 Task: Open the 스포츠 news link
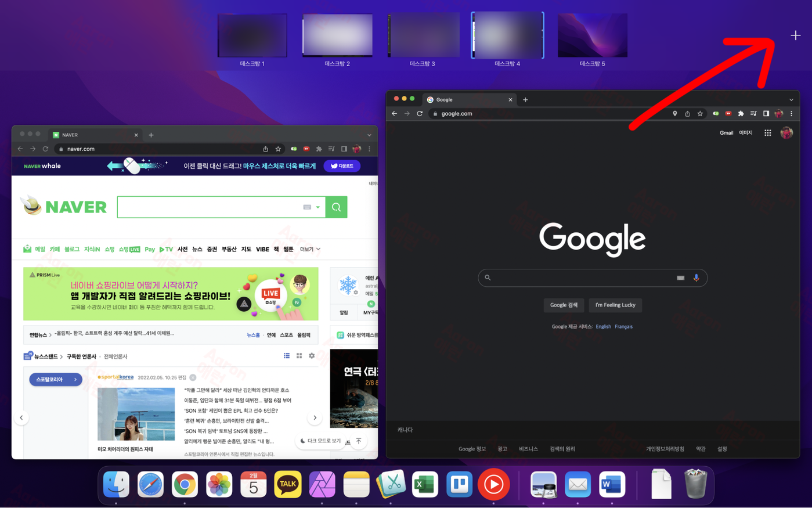coord(287,335)
